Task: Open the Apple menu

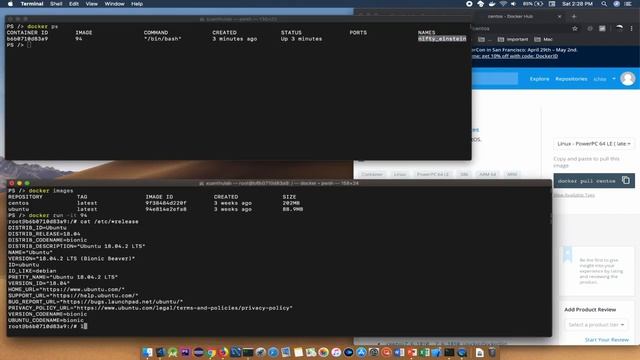Action: [10, 4]
